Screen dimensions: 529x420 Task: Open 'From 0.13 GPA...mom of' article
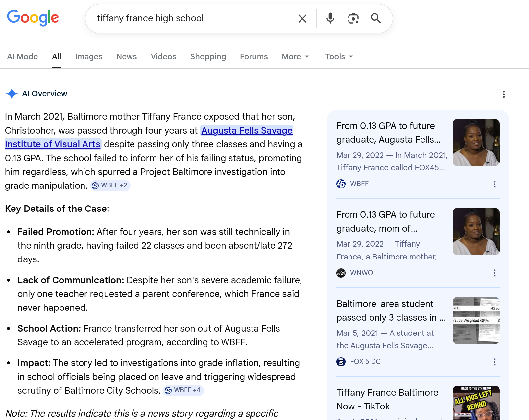pyautogui.click(x=386, y=221)
